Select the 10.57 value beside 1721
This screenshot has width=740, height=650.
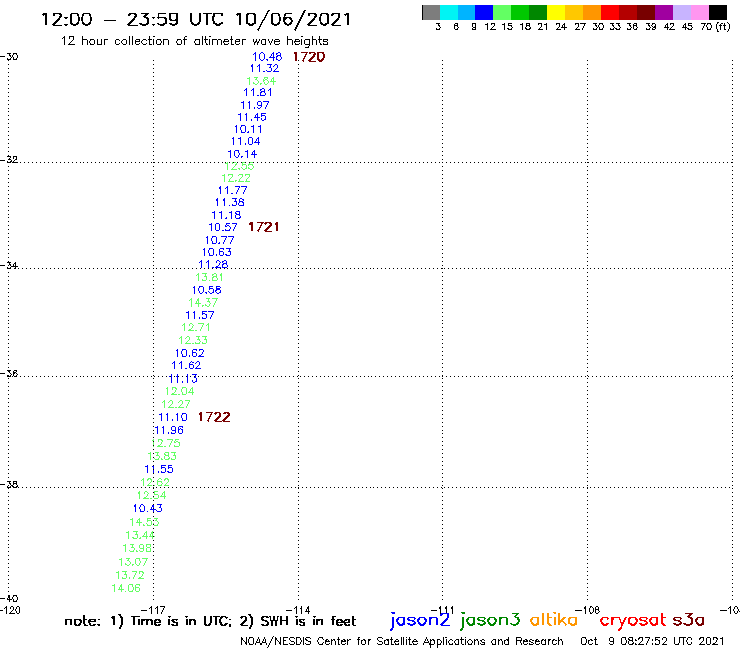tap(223, 228)
